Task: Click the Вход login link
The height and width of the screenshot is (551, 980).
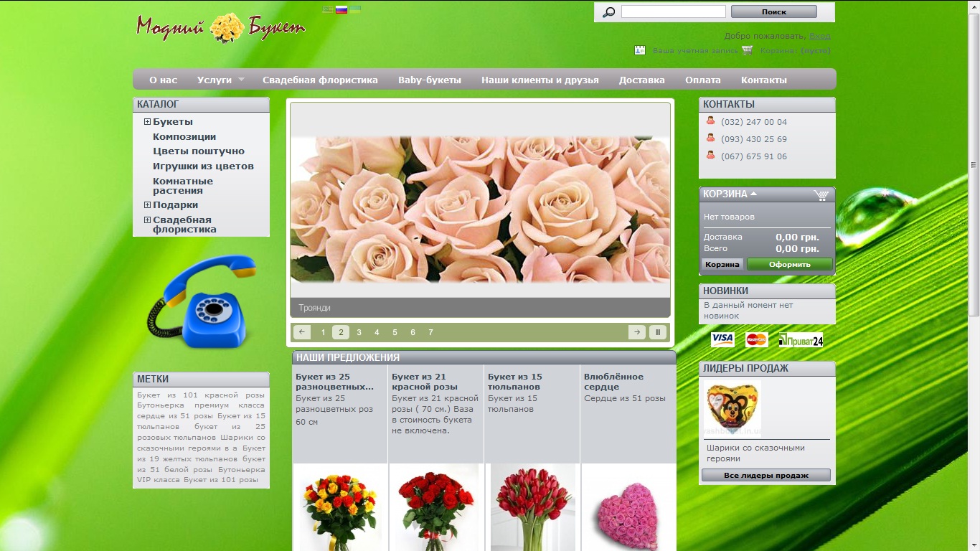Action: click(820, 36)
